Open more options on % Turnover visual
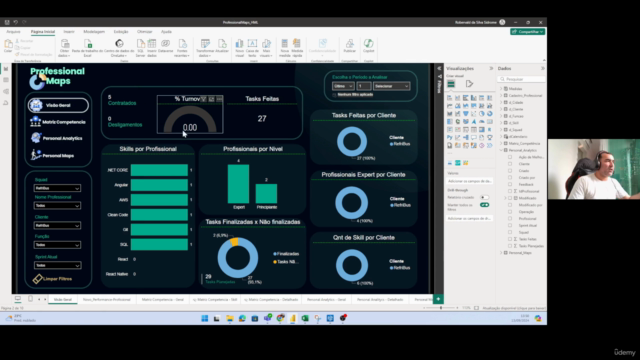The height and width of the screenshot is (360, 640). [x=220, y=99]
